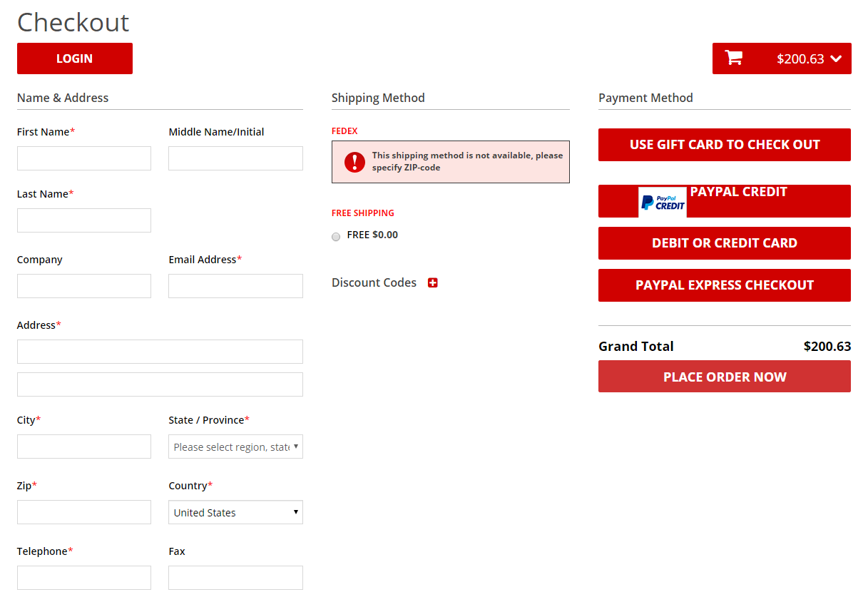868x607 pixels.
Task: Click the PayPal Credit logo
Action: pyautogui.click(x=662, y=203)
